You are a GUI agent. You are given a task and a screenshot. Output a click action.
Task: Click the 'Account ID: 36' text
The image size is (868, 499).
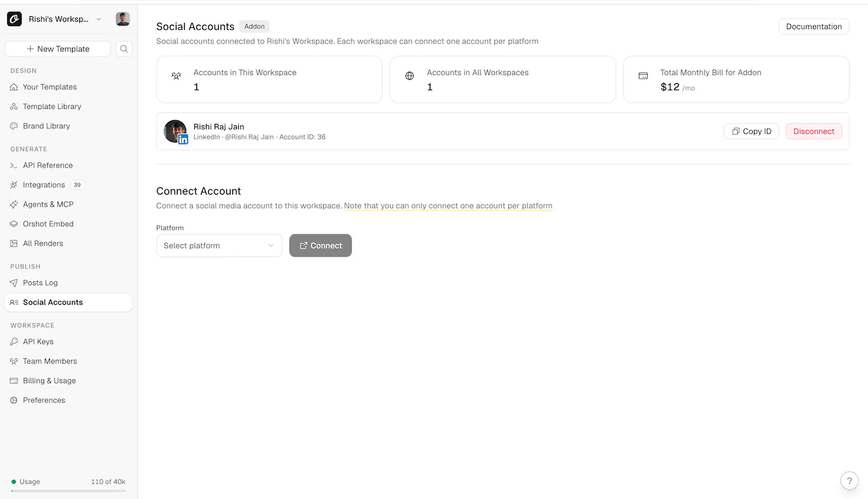tap(303, 137)
